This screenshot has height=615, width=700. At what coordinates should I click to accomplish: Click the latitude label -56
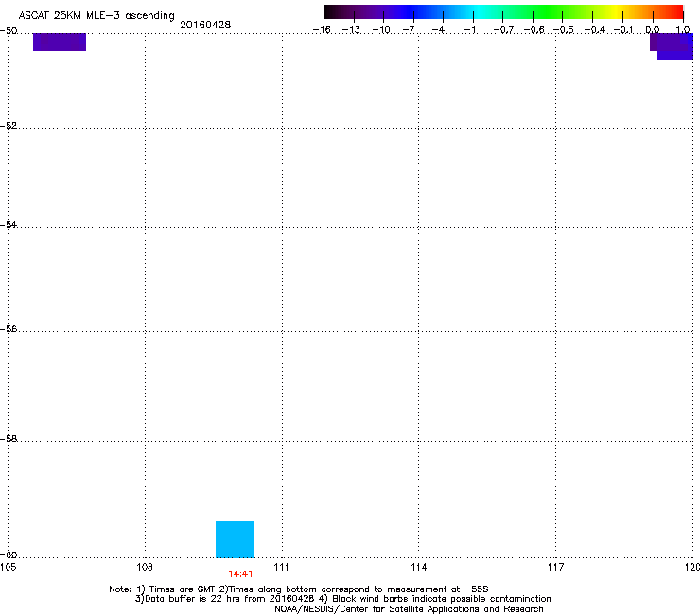coord(9,328)
